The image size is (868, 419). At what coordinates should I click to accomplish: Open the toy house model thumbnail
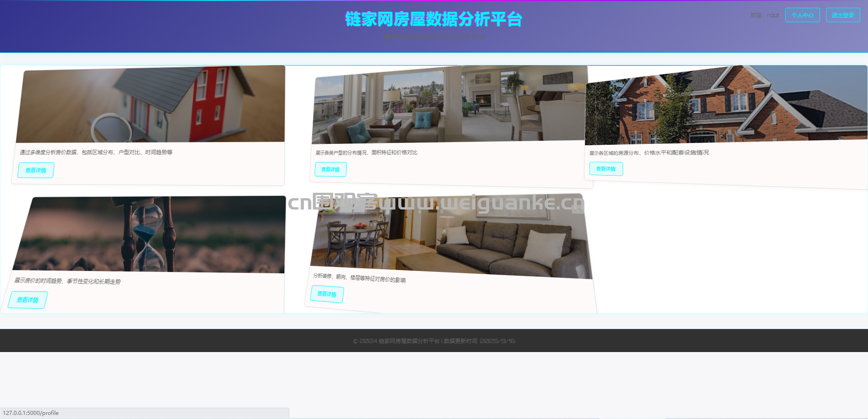151,104
